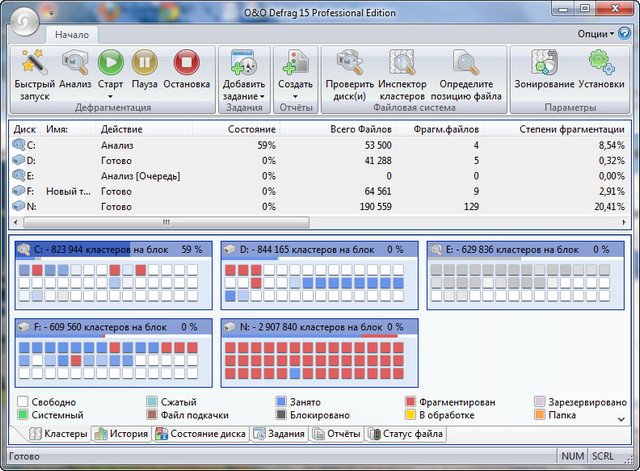This screenshot has width=640, height=471.
Task: Open the Опции dropdown menu
Action: [596, 34]
